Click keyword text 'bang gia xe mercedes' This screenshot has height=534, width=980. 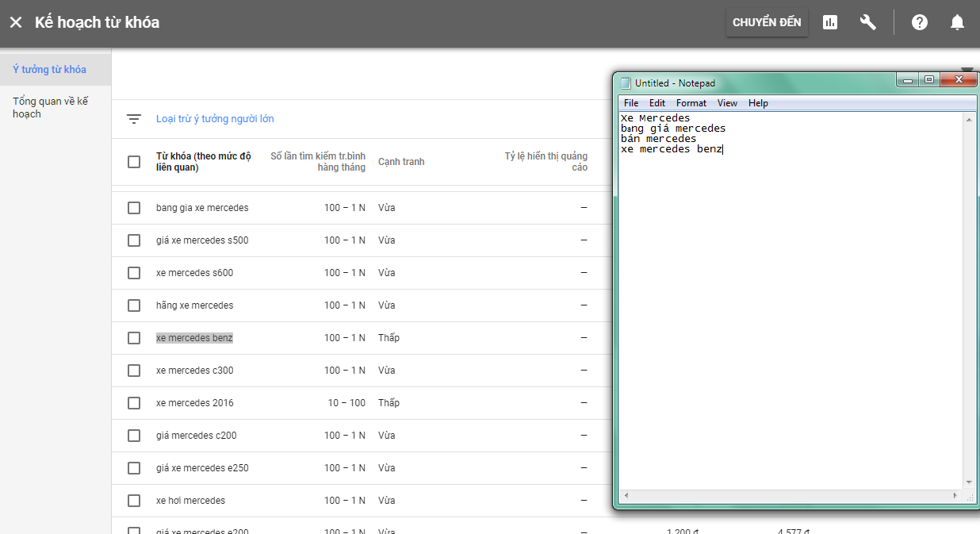point(202,208)
